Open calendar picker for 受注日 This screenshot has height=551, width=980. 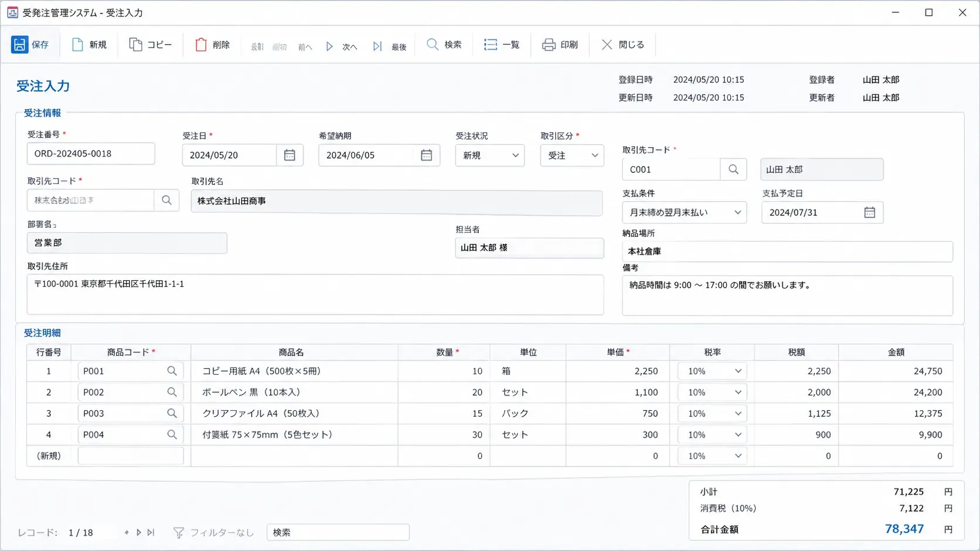(290, 155)
